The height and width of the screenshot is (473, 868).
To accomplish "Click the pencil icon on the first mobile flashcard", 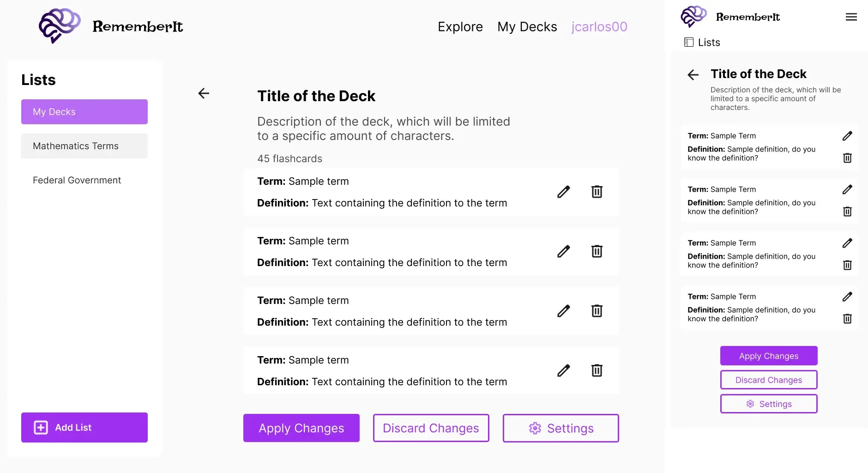I will (x=847, y=136).
